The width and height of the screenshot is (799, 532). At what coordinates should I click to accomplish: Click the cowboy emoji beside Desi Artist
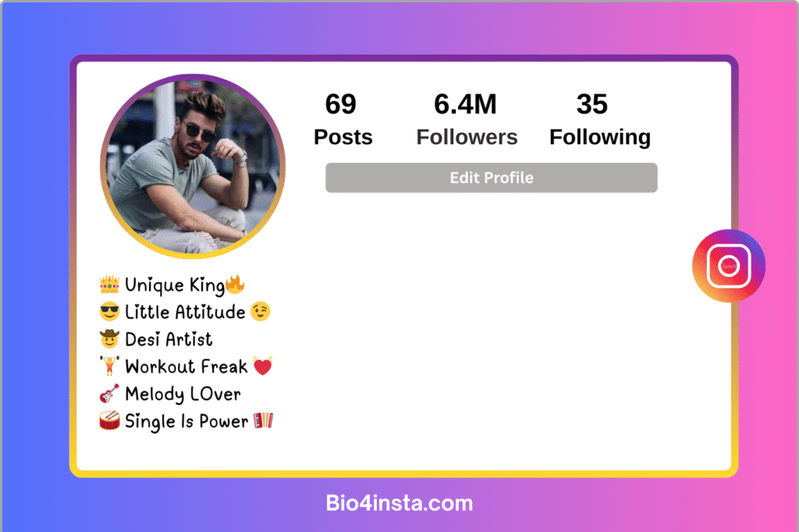click(109, 339)
